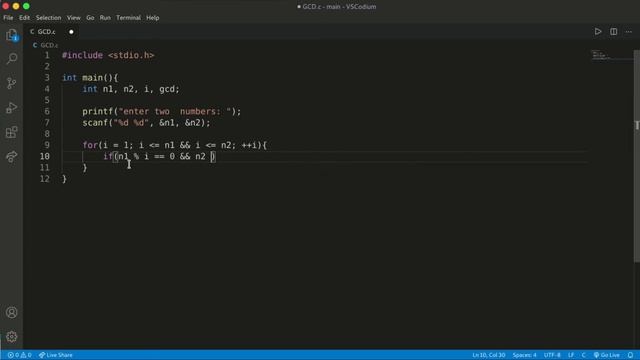Change encoding via UTF-8
This screenshot has height=360, width=640.
pyautogui.click(x=552, y=355)
